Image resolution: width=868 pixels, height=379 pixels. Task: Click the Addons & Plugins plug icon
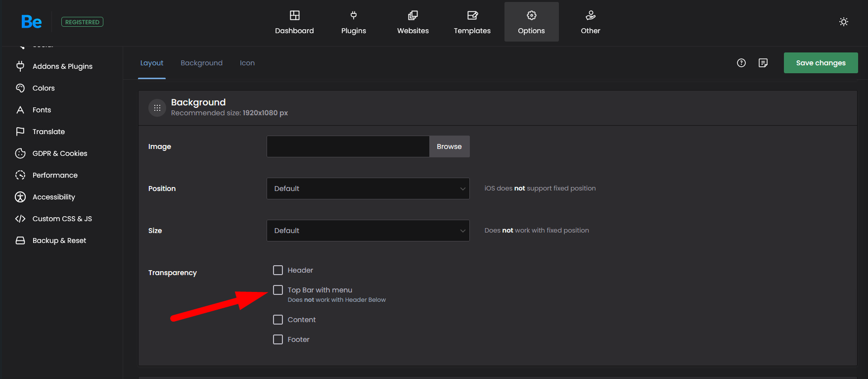pos(20,66)
